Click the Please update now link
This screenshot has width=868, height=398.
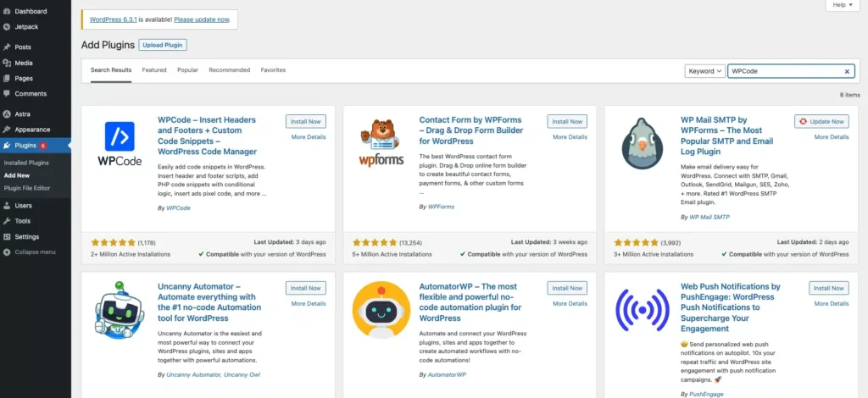[x=202, y=19]
